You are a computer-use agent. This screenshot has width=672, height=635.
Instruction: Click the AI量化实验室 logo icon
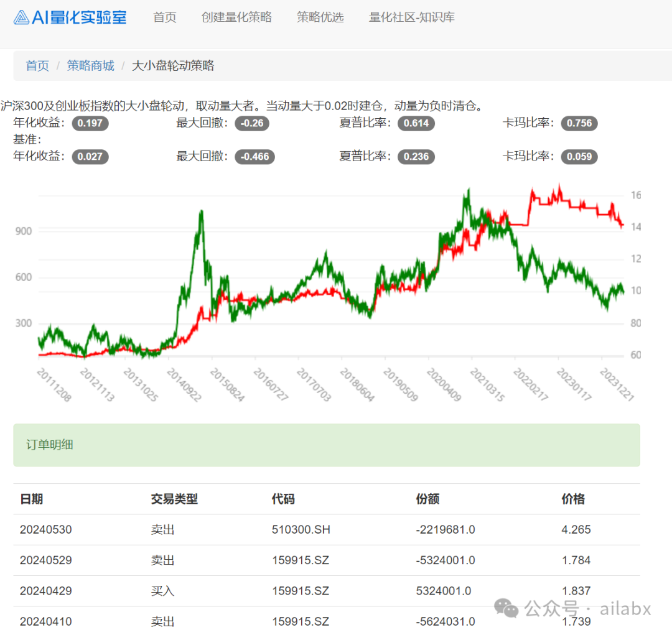[x=22, y=17]
